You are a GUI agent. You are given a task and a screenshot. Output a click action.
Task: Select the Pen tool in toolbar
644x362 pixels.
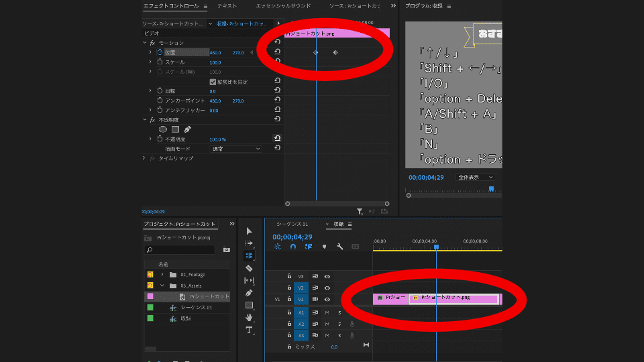click(249, 293)
